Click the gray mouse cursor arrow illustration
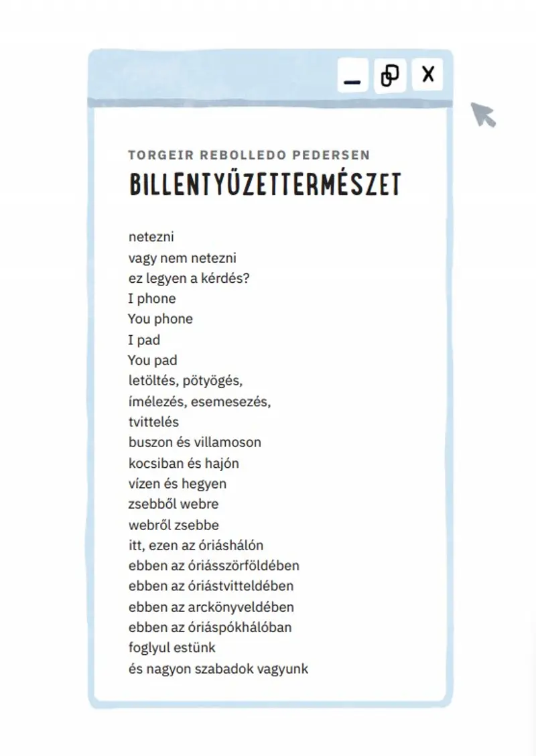The height and width of the screenshot is (756, 536). coord(482,115)
